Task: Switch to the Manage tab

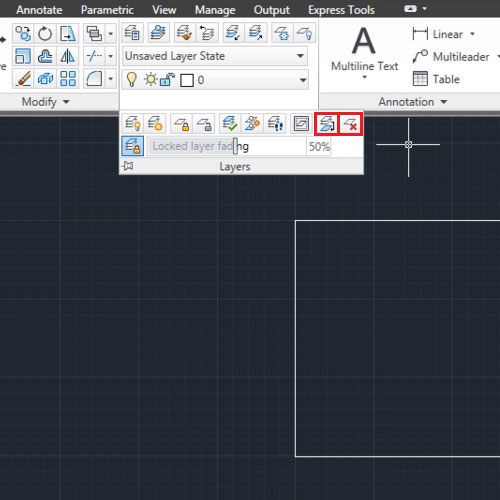Action: pos(215,10)
